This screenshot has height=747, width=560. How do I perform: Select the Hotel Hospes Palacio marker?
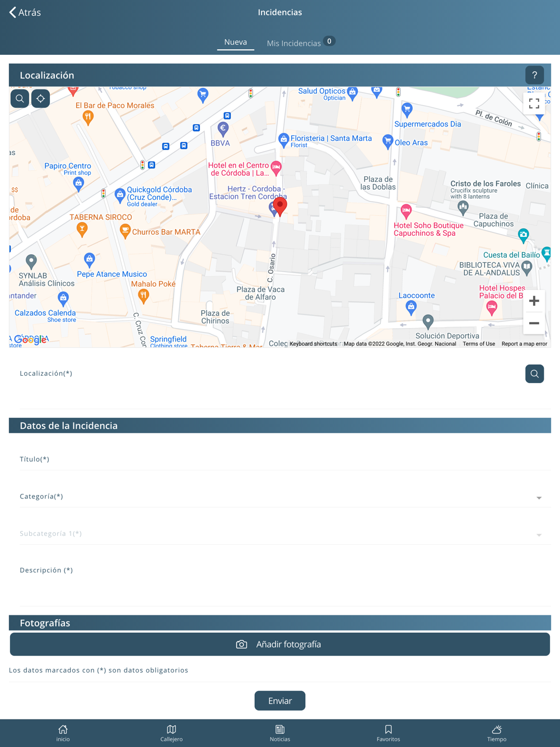pos(492,307)
